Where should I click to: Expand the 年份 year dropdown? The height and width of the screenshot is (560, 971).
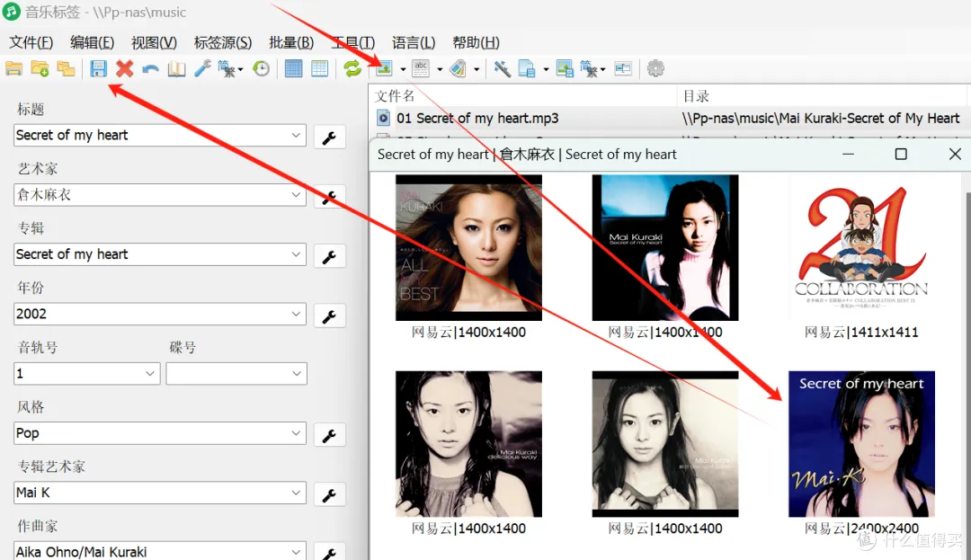[x=297, y=314]
